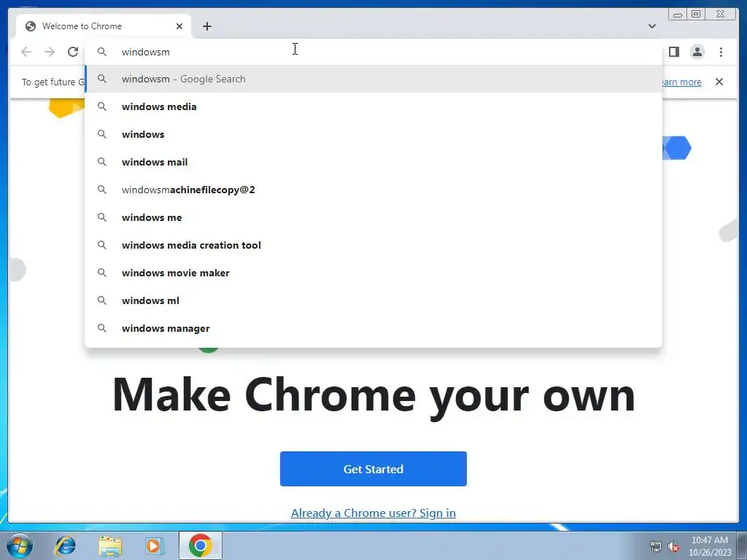This screenshot has width=747, height=560.
Task: Launch Windows Media Player from taskbar
Action: [155, 545]
